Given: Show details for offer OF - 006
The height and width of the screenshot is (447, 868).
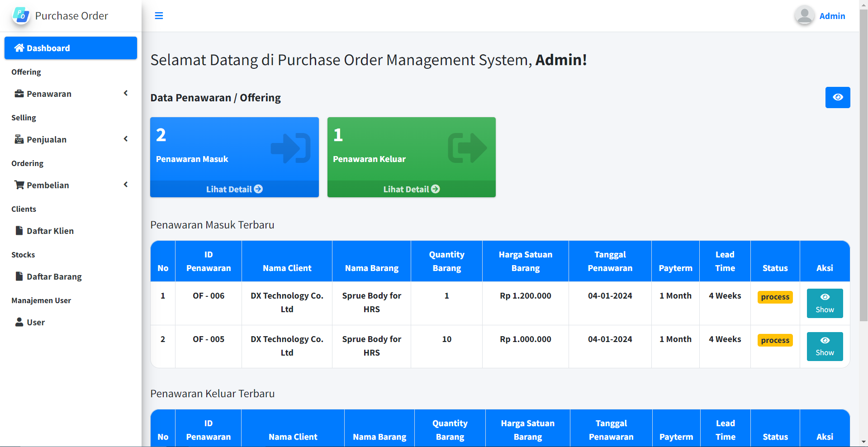Looking at the screenshot, I should tap(824, 303).
